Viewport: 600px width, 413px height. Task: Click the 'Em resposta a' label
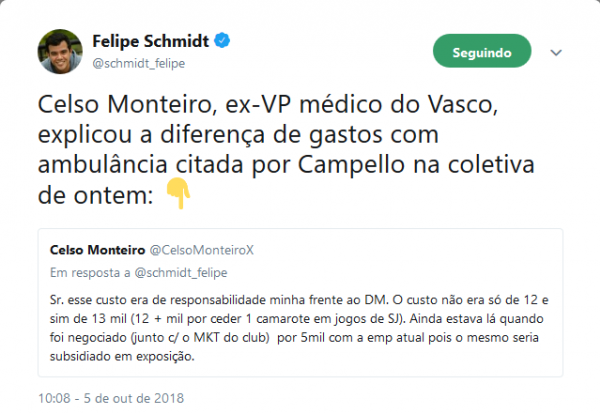(85, 269)
